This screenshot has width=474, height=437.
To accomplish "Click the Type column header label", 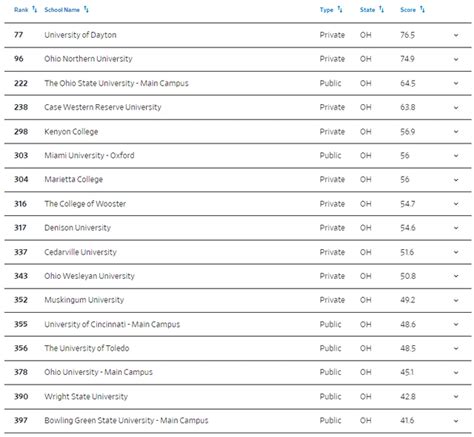I will click(326, 10).
